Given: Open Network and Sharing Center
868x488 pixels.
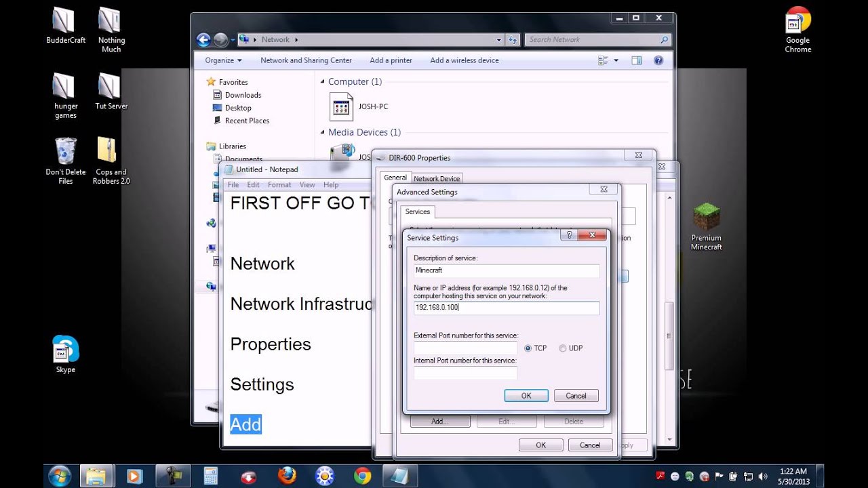Looking at the screenshot, I should pos(306,60).
